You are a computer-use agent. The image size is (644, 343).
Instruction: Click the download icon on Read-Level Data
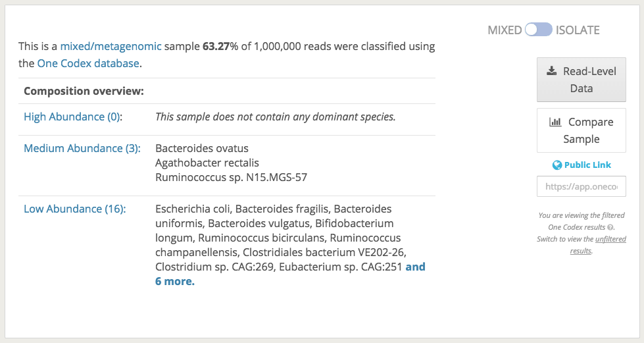click(x=551, y=71)
